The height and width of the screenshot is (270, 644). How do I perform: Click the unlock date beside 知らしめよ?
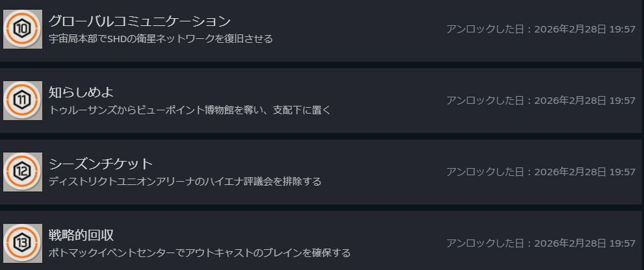pos(540,101)
